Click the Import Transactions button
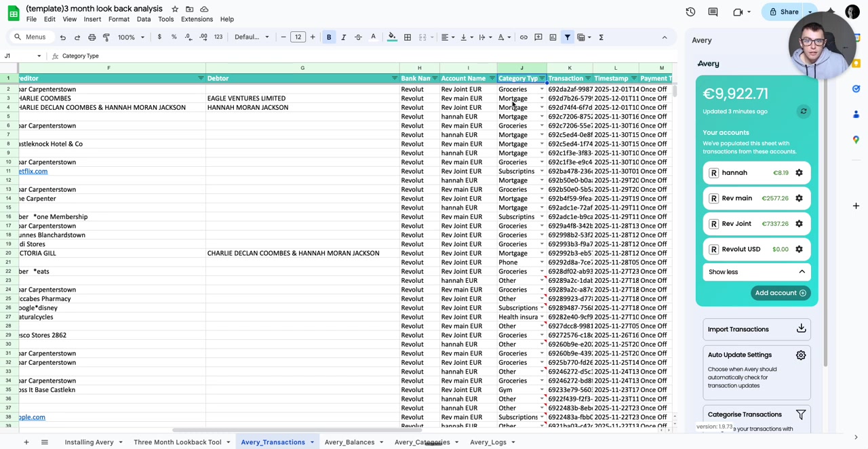The image size is (868, 449). click(756, 329)
